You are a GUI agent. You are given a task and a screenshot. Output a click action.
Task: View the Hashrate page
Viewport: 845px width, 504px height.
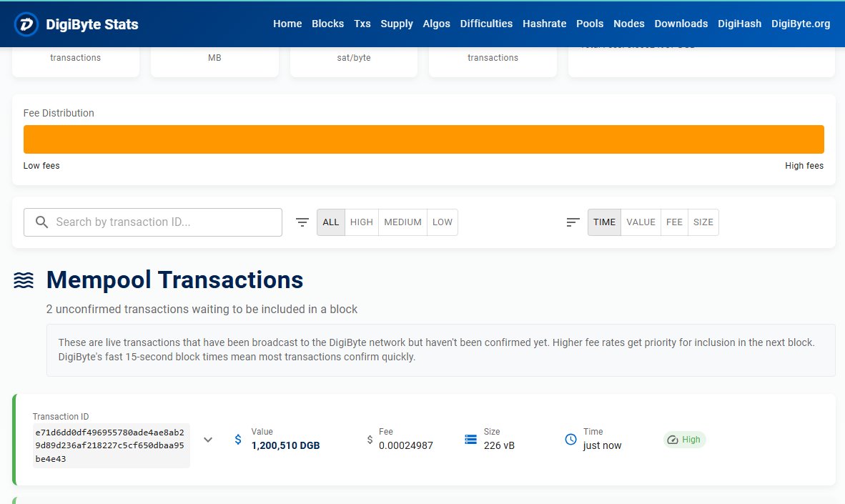[544, 24]
